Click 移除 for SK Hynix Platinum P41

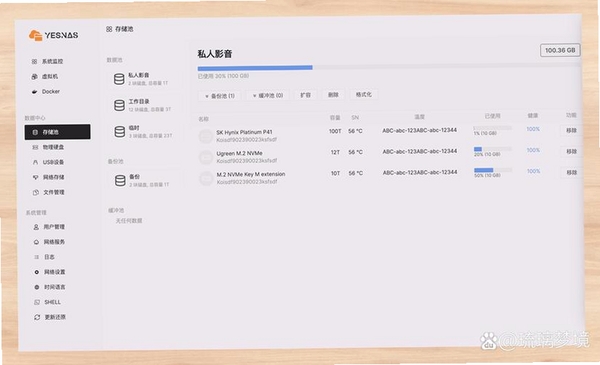point(571,130)
